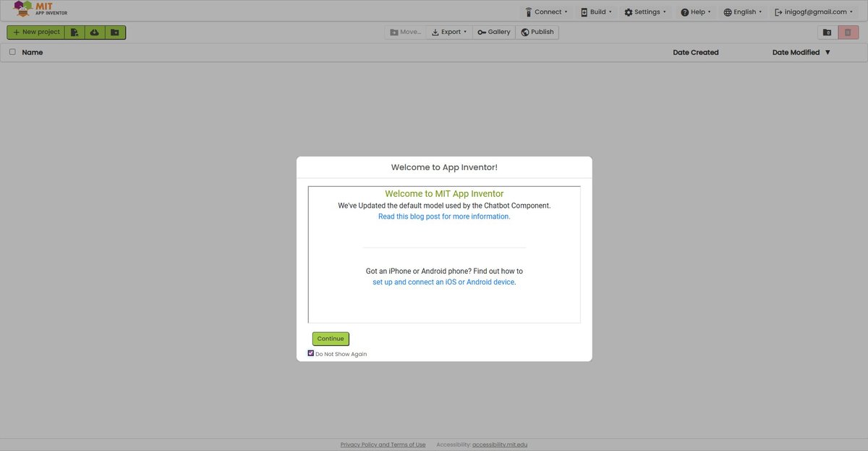Screen dimensions: 868x451
Task: Click the cloud download icon in green toolbar
Action: (x=95, y=33)
